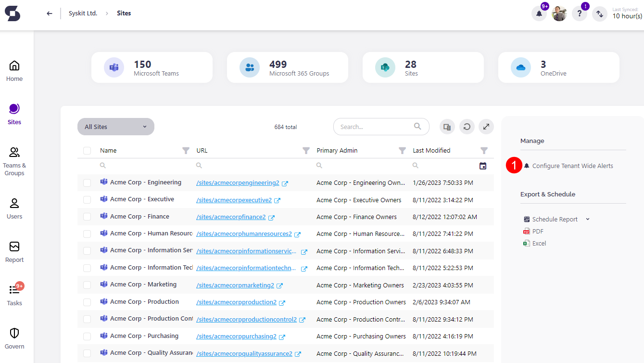Refresh the sites list

[467, 127]
